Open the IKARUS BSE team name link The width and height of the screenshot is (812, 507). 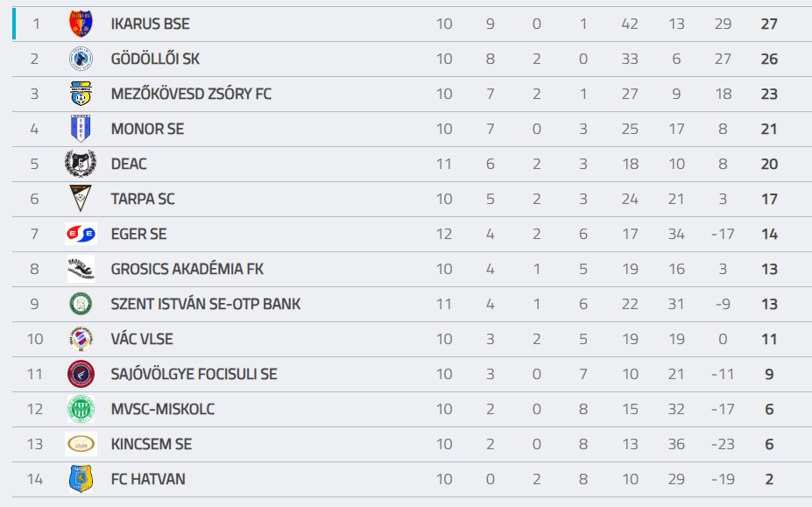pyautogui.click(x=150, y=24)
